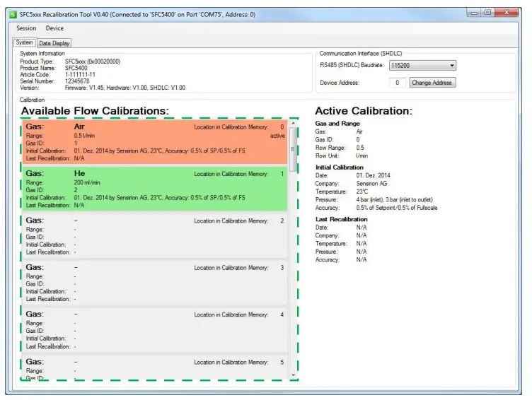Click the calibration list scroll up arrow
Screen dimensions: 532x400
pyautogui.click(x=293, y=124)
